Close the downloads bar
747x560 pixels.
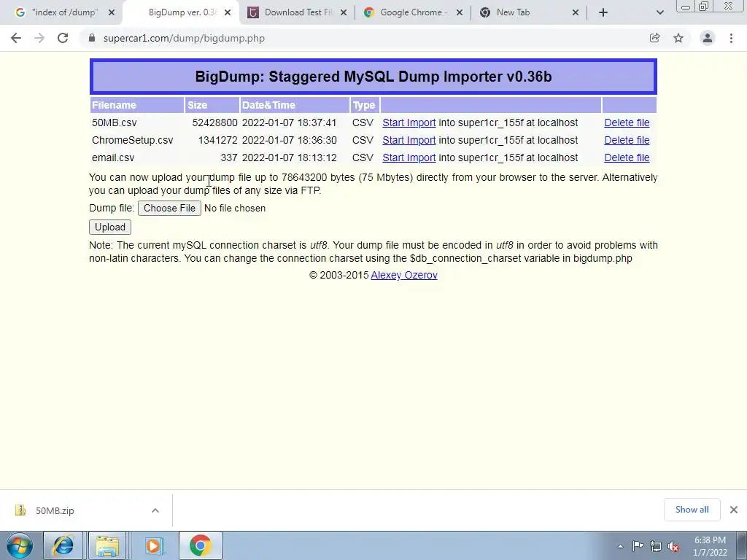pyautogui.click(x=734, y=510)
